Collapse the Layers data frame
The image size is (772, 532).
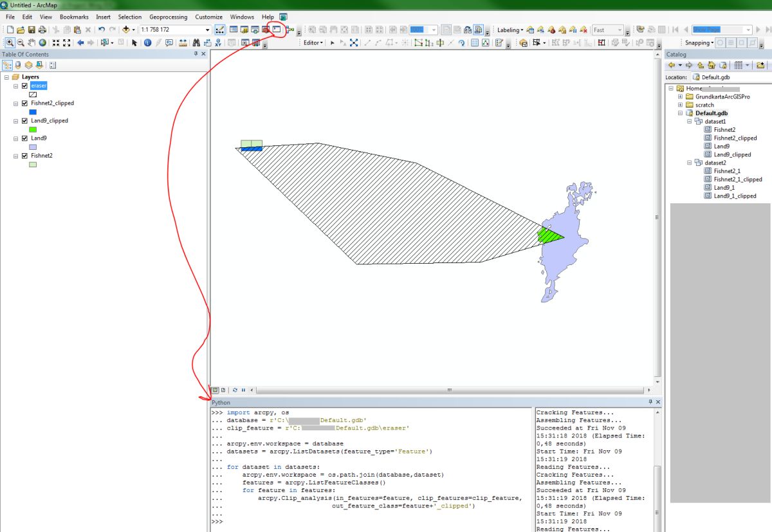[6, 77]
